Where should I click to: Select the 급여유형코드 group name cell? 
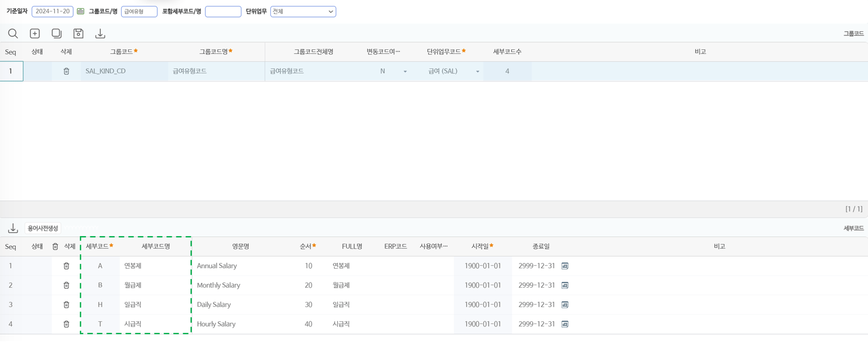click(216, 71)
